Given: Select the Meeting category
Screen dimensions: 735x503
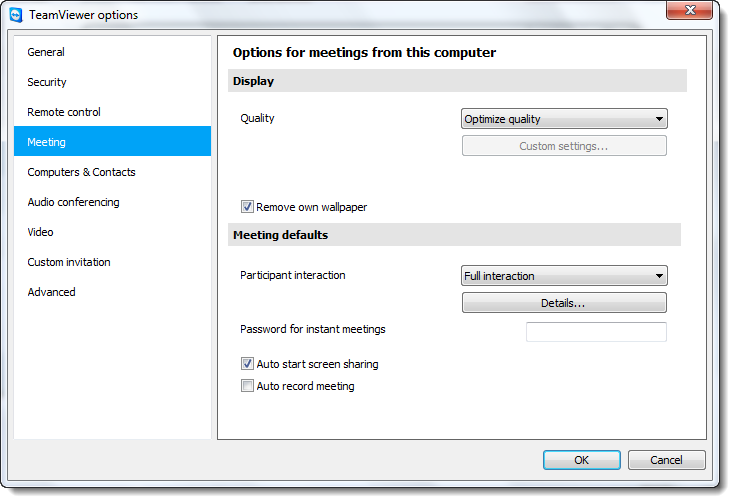Looking at the screenshot, I should tap(112, 141).
